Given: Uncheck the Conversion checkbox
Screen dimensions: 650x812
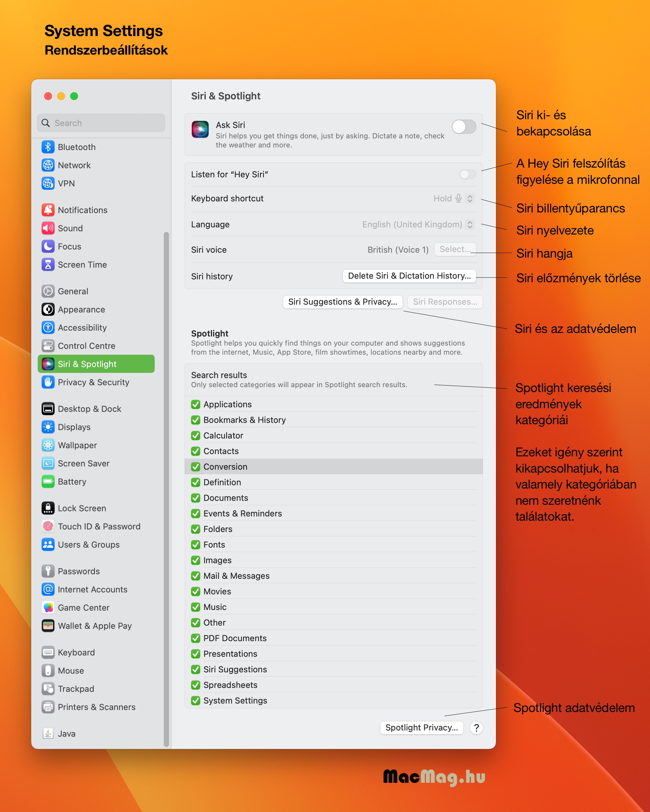Looking at the screenshot, I should point(196,467).
